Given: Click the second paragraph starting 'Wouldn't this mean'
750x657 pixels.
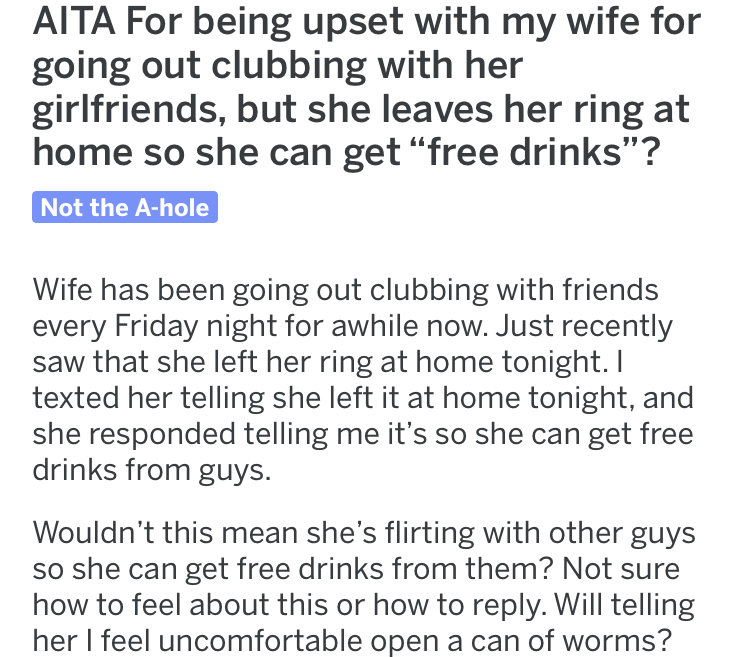Looking at the screenshot, I should click(x=364, y=587).
